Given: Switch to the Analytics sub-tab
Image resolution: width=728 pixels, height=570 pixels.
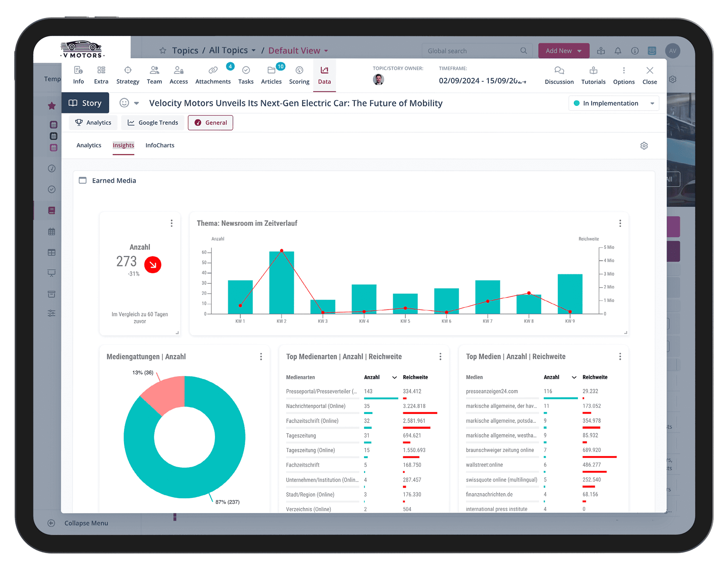Looking at the screenshot, I should click(x=89, y=145).
